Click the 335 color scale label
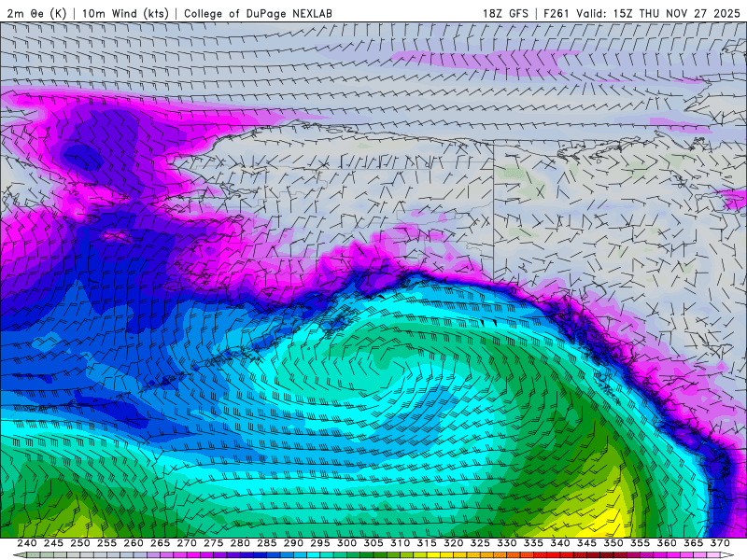This screenshot has width=747, height=560. coord(533,543)
